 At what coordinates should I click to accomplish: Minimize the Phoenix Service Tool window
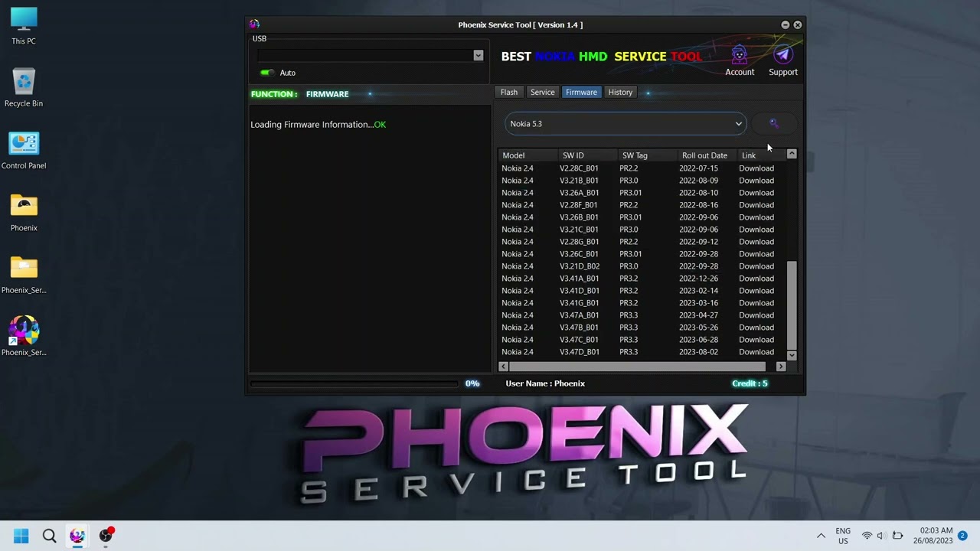[x=785, y=24]
